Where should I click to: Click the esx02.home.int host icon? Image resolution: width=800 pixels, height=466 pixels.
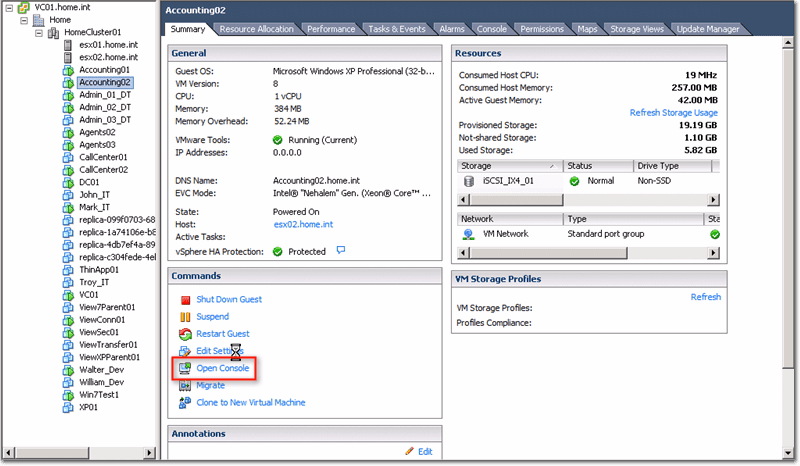pyautogui.click(x=68, y=57)
